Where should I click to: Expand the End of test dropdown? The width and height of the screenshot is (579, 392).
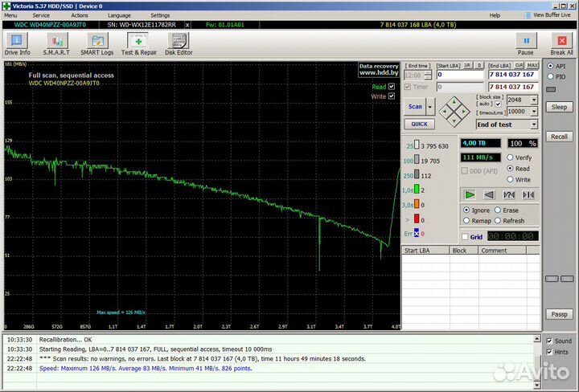(x=533, y=125)
